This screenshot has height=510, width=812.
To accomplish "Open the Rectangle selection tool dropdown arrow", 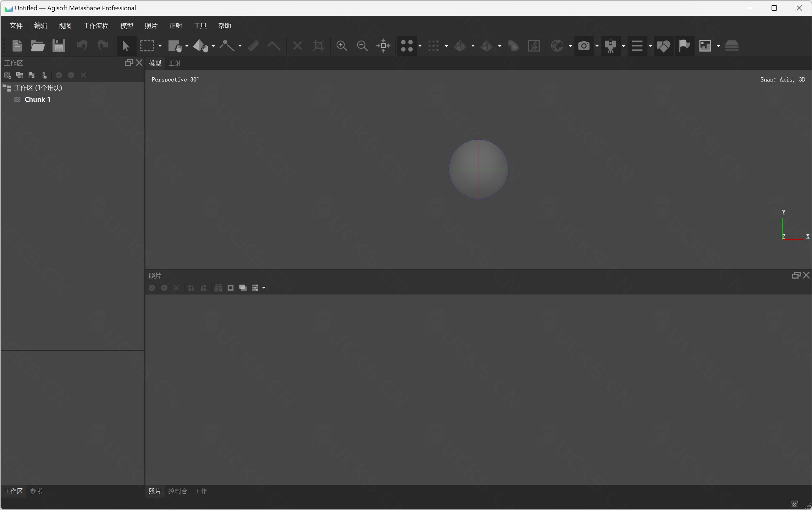I will (x=160, y=46).
